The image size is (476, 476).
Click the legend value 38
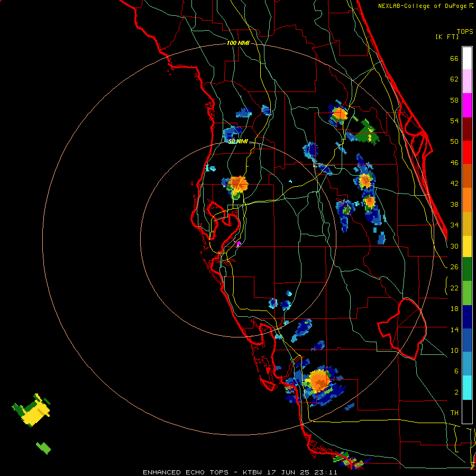[x=454, y=204]
